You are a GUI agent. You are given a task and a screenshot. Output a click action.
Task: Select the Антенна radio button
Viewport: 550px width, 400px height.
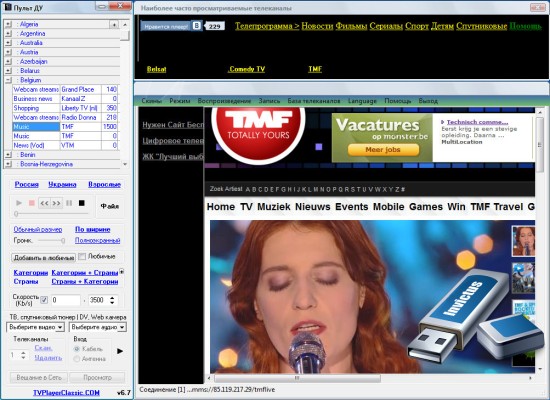coord(76,359)
